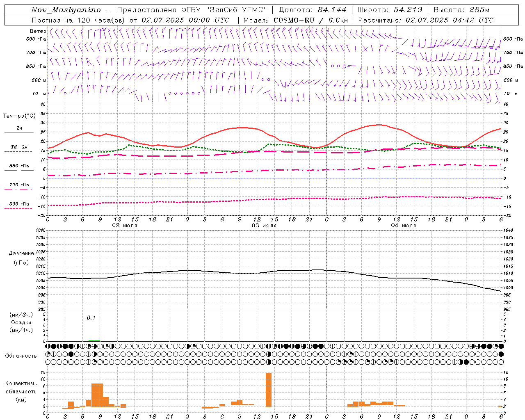The width and height of the screenshot is (525, 420).
Task: Click the dashed '700 гПа' temperature legend line
Action: click(18, 189)
